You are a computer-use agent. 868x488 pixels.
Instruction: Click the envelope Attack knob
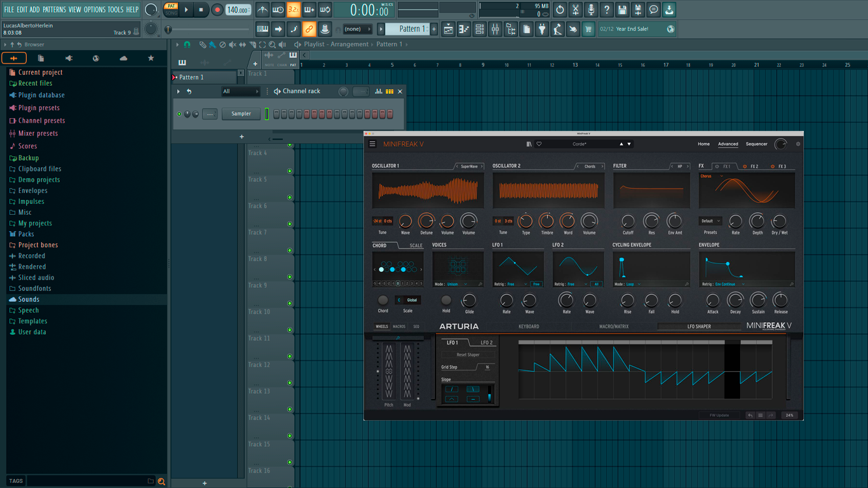[713, 300]
